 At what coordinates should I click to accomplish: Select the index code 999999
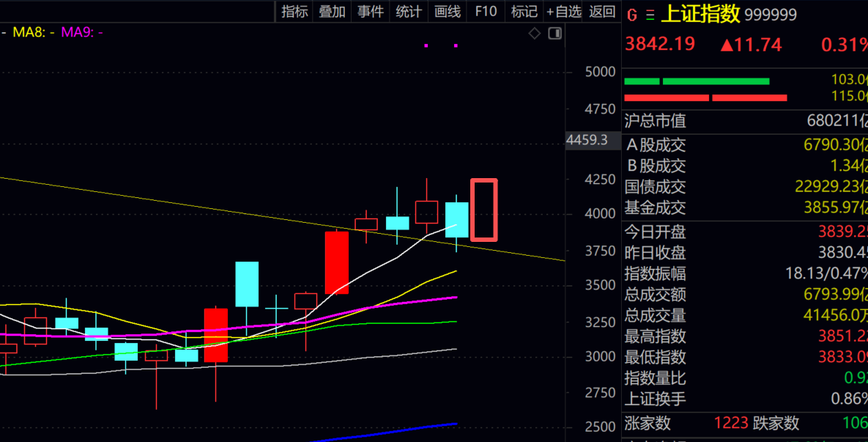pos(771,15)
